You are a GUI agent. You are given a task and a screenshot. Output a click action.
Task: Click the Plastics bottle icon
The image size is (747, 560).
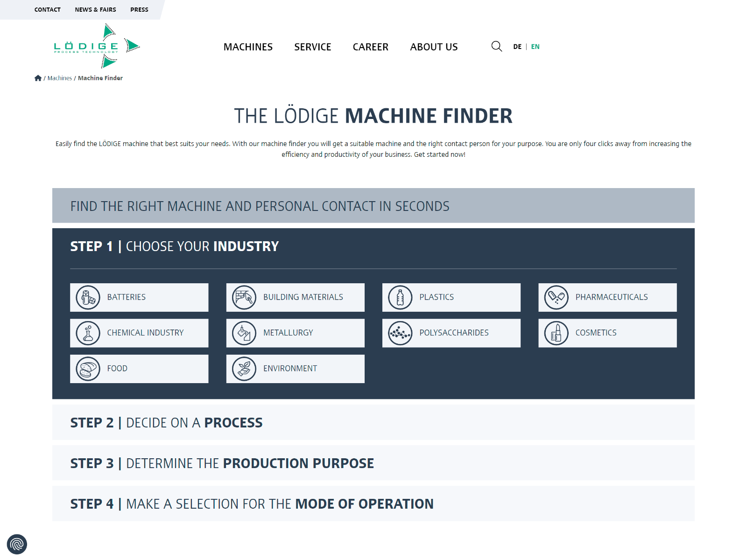tap(400, 297)
